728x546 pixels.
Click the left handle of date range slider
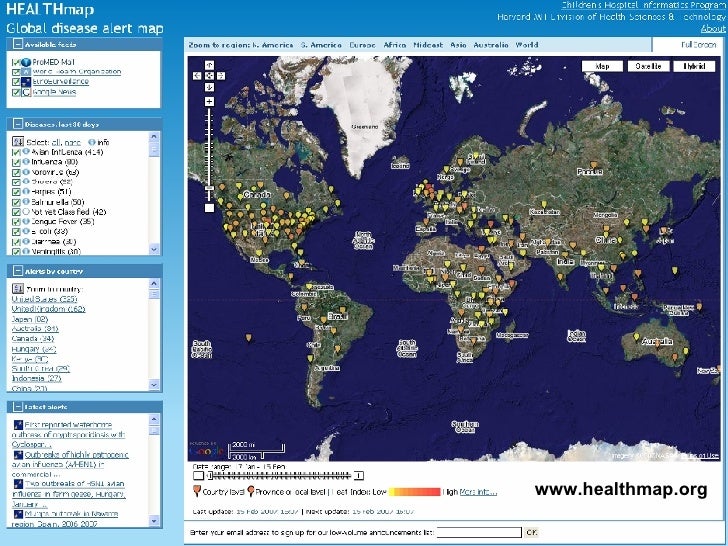click(x=209, y=475)
